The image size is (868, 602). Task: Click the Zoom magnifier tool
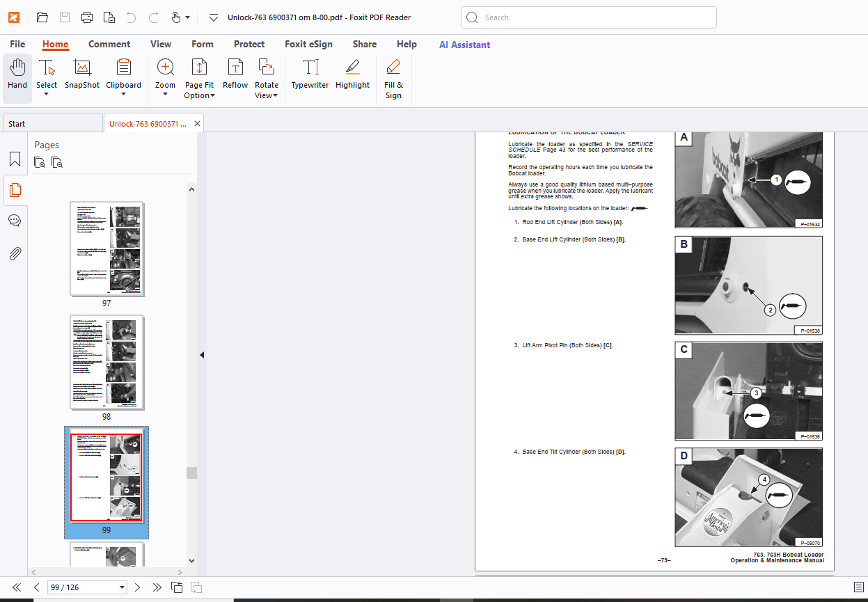point(165,68)
